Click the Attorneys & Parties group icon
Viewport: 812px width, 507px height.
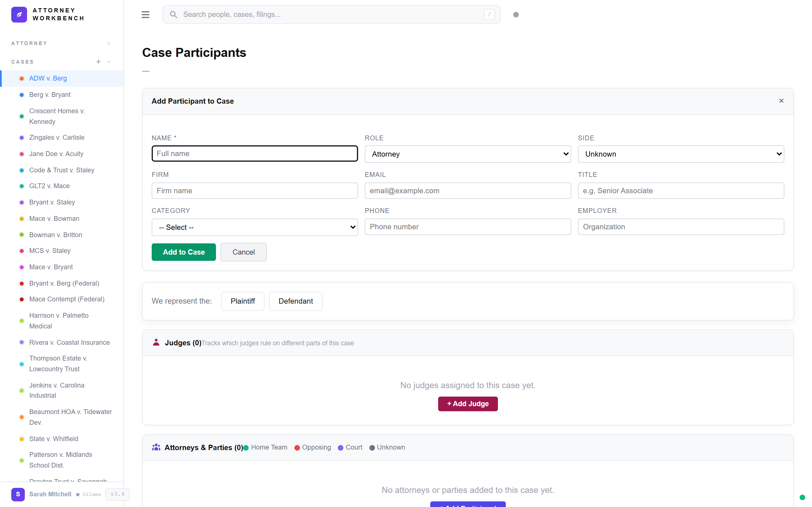156,447
